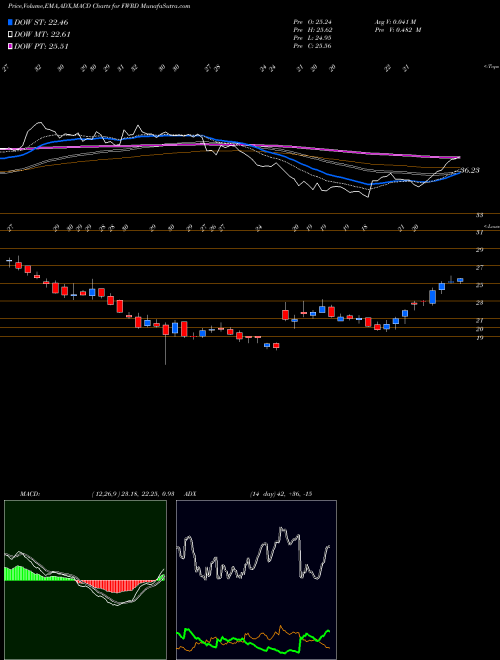Image resolution: width=500 pixels, height=660 pixels.
Task: Click the first candlestick at far left
Action: [9, 261]
